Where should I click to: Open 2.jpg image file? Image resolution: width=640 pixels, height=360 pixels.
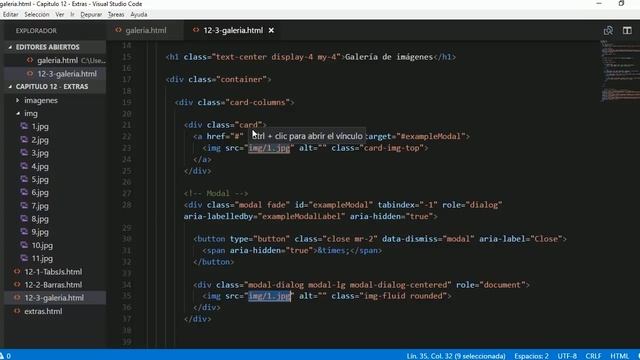click(x=40, y=140)
